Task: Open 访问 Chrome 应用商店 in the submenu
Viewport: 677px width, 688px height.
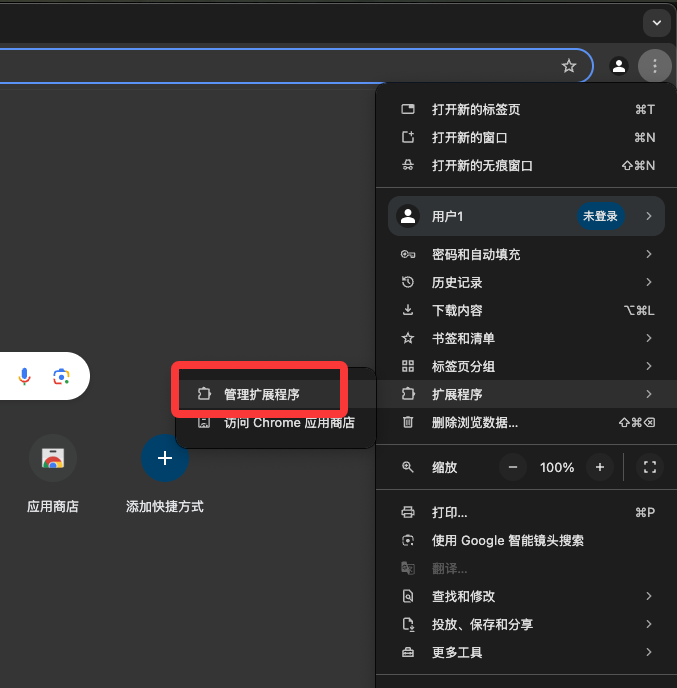Action: [x=276, y=423]
